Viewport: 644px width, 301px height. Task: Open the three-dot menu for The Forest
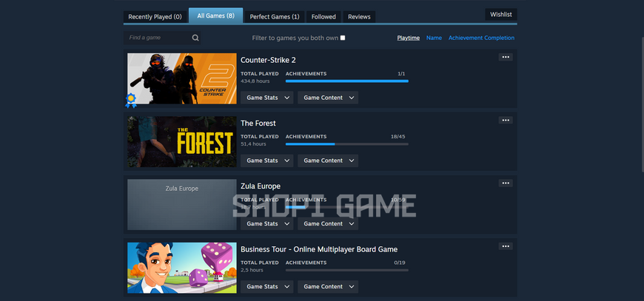pyautogui.click(x=506, y=120)
